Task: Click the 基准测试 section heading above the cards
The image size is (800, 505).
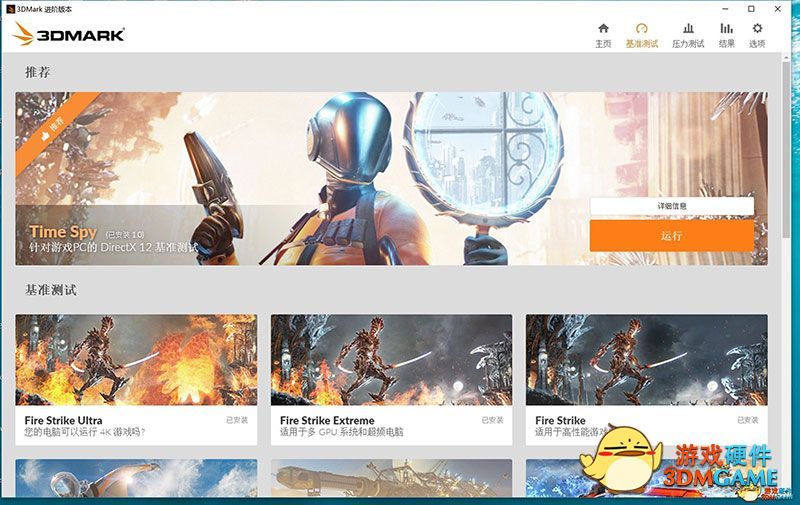Action: (x=51, y=290)
